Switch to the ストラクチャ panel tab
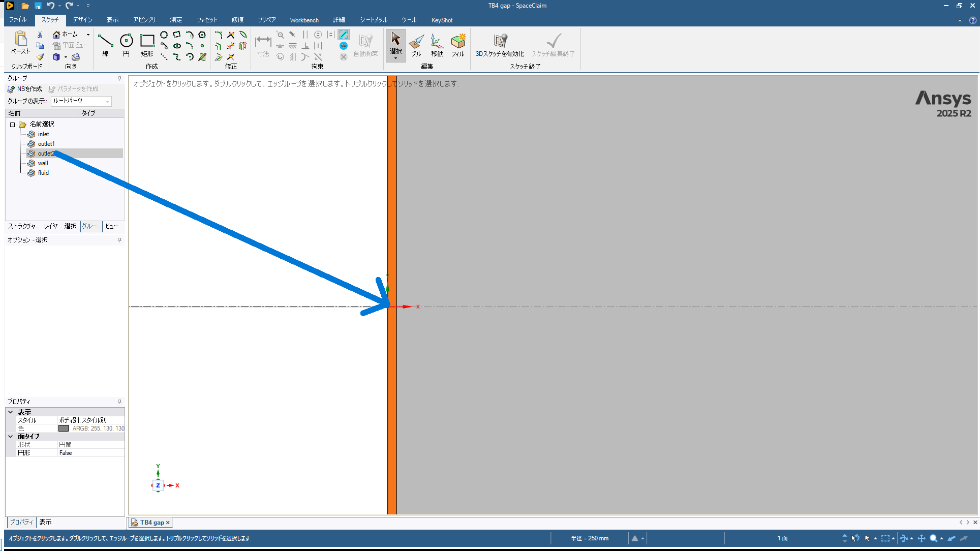Screen dimensions: 980x551 [23, 226]
